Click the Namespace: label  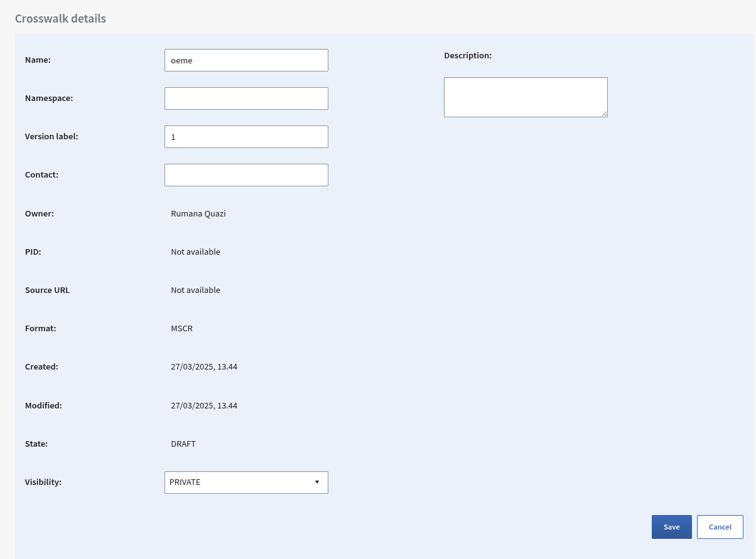[49, 98]
